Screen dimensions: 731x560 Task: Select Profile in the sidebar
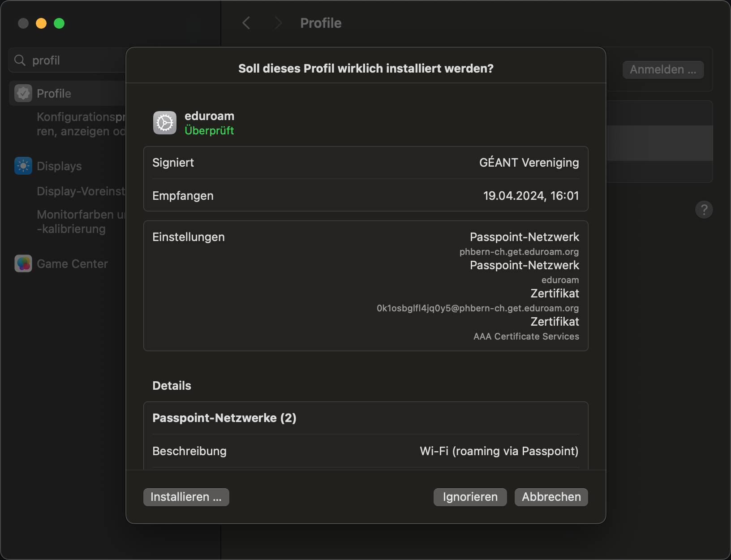[54, 93]
